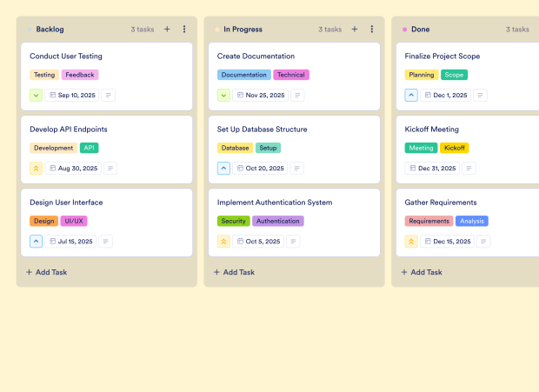The width and height of the screenshot is (539, 392).
Task: Select the orange Design tag
Action: click(x=44, y=222)
